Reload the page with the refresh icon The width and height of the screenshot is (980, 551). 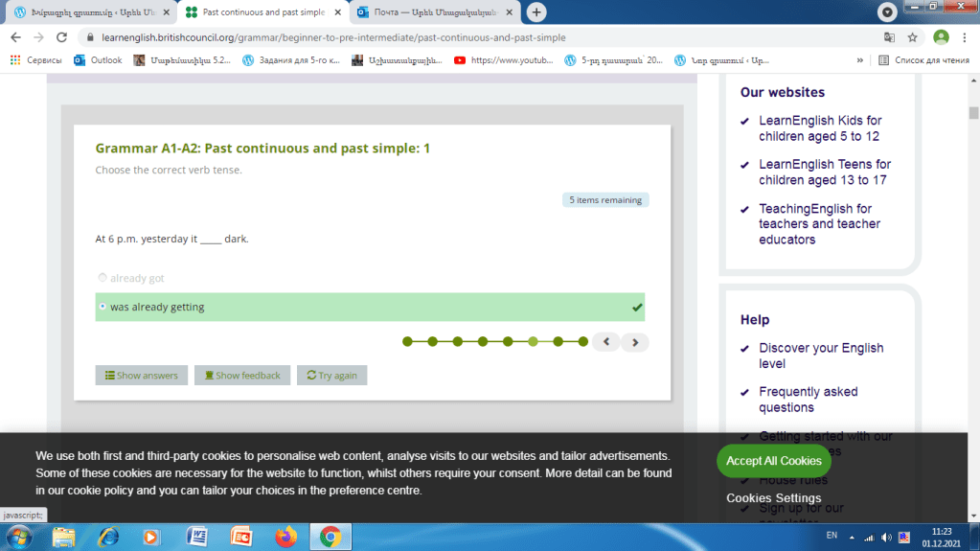point(62,37)
